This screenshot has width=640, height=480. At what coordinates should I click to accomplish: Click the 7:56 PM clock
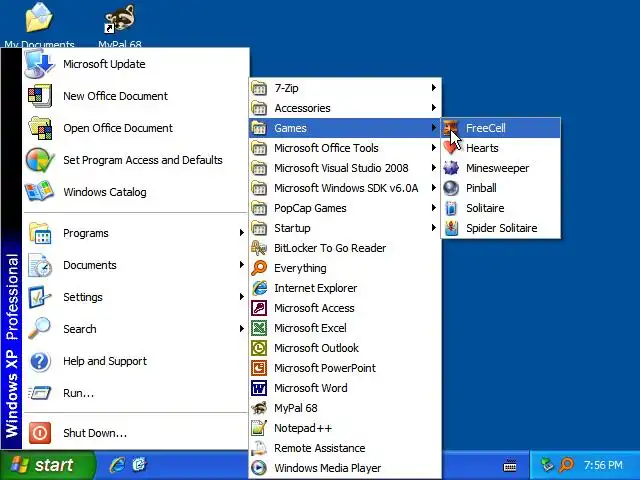pos(603,465)
